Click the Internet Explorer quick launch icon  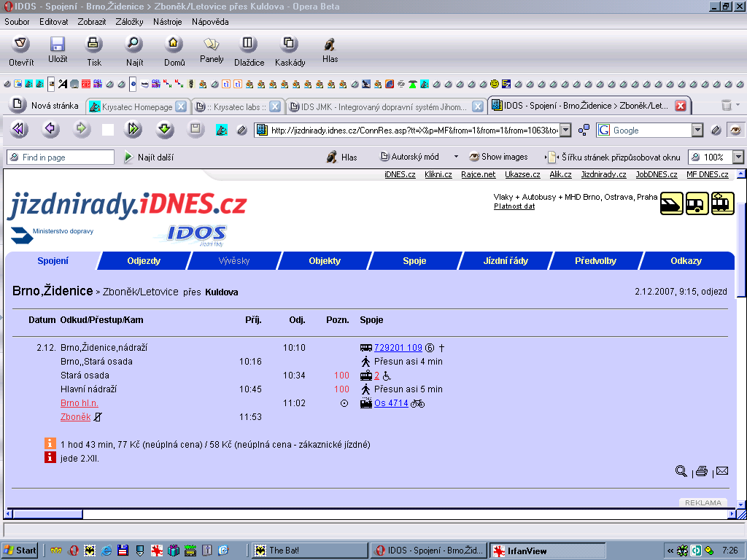point(107,551)
